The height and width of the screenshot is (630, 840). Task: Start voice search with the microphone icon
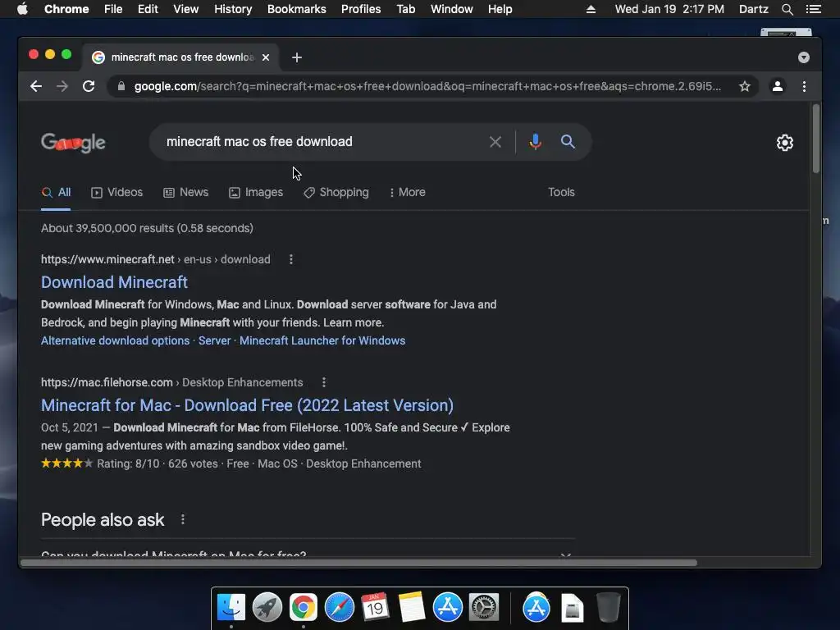(x=535, y=142)
